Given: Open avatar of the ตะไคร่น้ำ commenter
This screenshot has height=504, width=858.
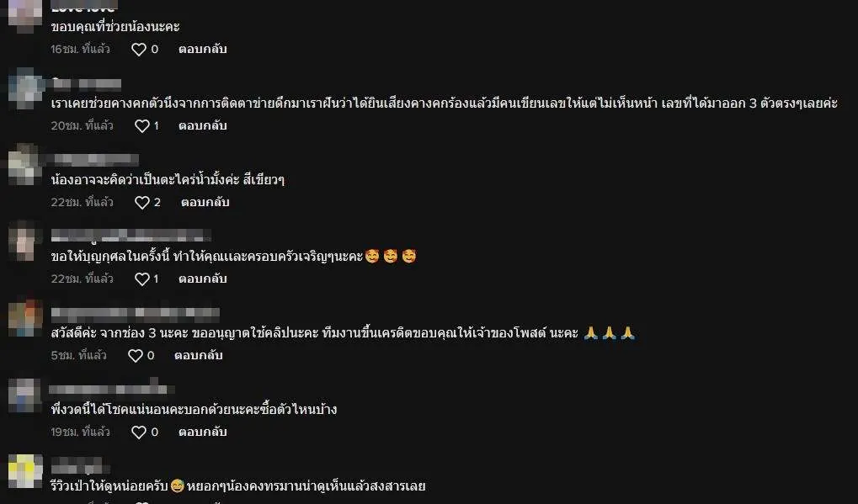Looking at the screenshot, I should tap(26, 165).
